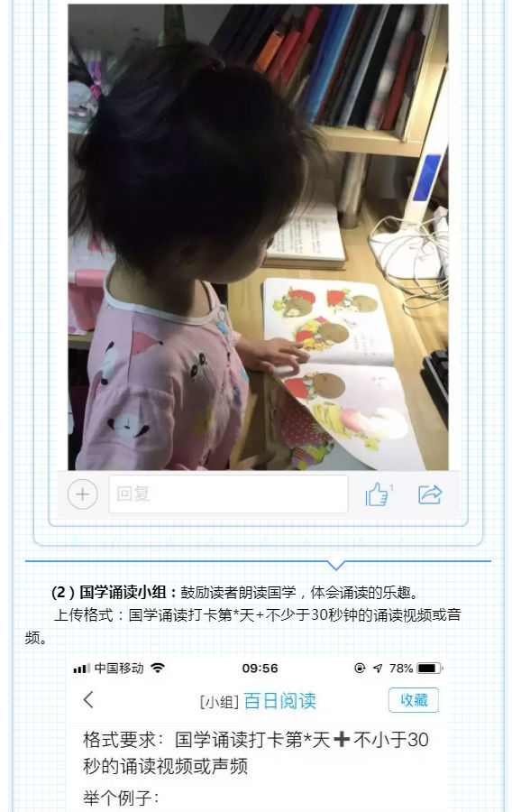Click the [小组] label in the header
Screen dimensions: 512x812
click(x=219, y=702)
